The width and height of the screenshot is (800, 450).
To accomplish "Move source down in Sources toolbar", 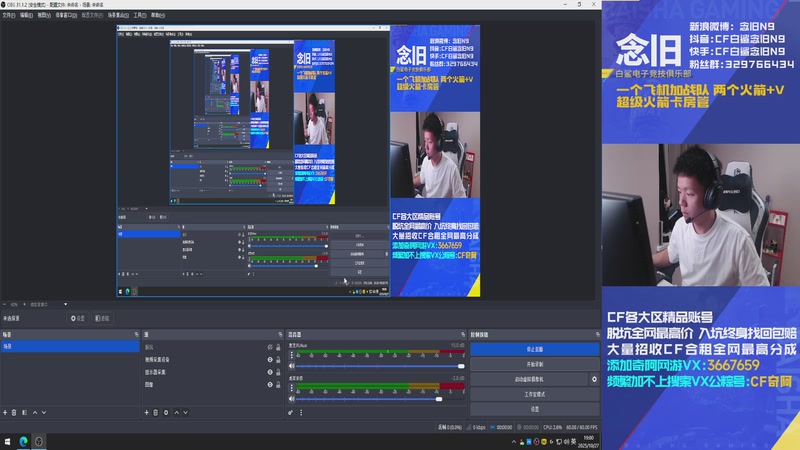I will click(x=186, y=412).
